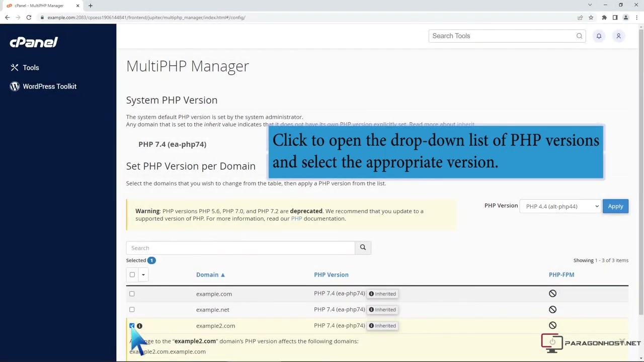644x362 pixels.
Task: Click the Search Tools magnifier icon
Action: pyautogui.click(x=579, y=36)
